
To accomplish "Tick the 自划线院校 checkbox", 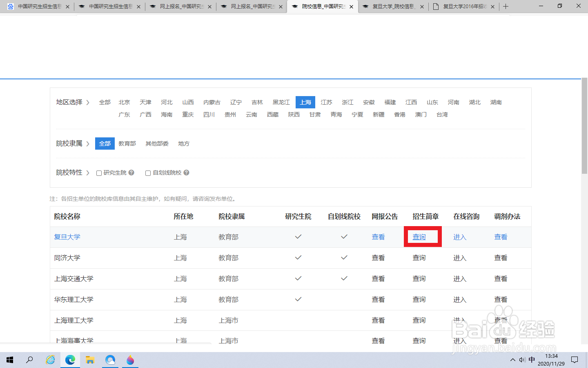I will pyautogui.click(x=148, y=173).
